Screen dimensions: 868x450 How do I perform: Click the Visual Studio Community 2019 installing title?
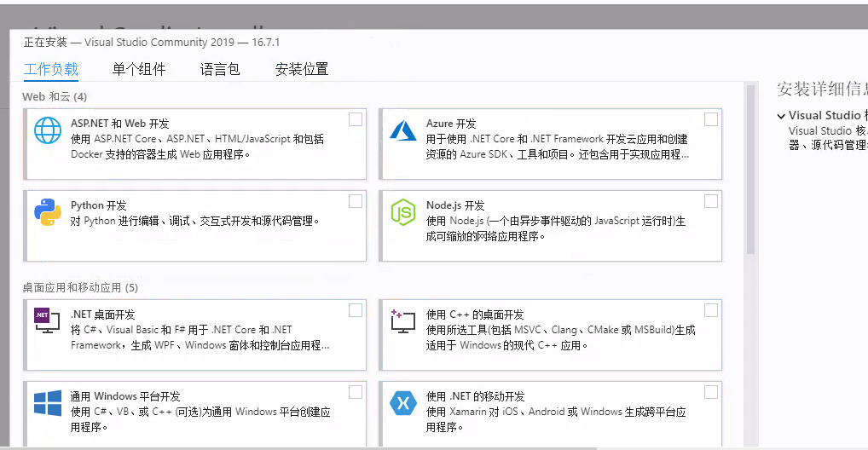coord(152,43)
